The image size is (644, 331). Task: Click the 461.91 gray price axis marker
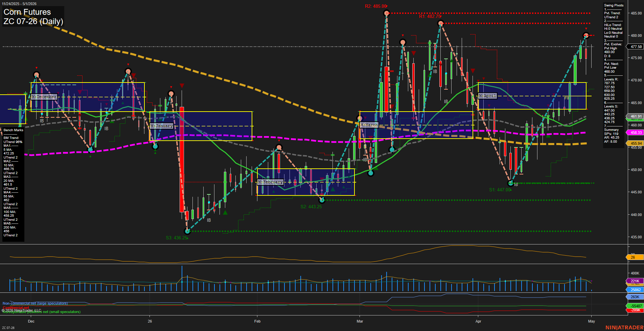pyautogui.click(x=636, y=116)
